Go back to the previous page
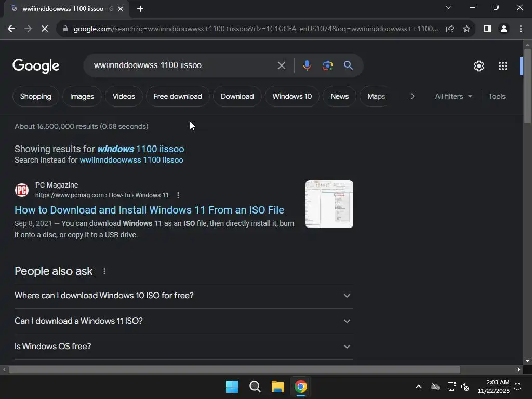The width and height of the screenshot is (532, 399). [x=11, y=29]
